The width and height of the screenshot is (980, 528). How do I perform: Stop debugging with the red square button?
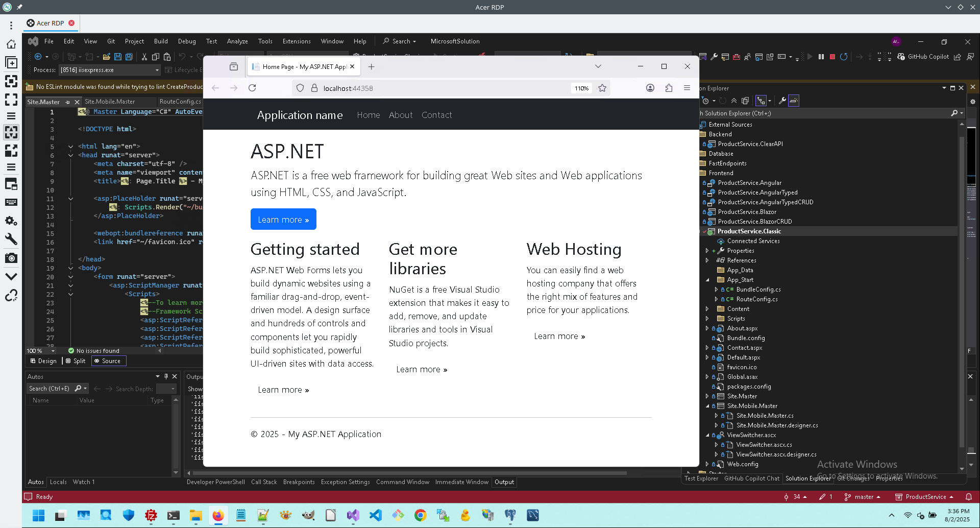click(832, 57)
